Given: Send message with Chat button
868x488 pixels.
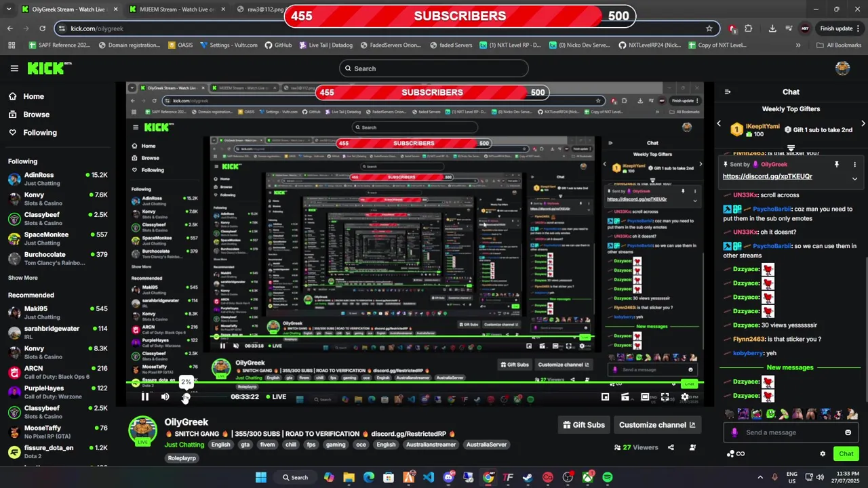Looking at the screenshot, I should coord(846,453).
